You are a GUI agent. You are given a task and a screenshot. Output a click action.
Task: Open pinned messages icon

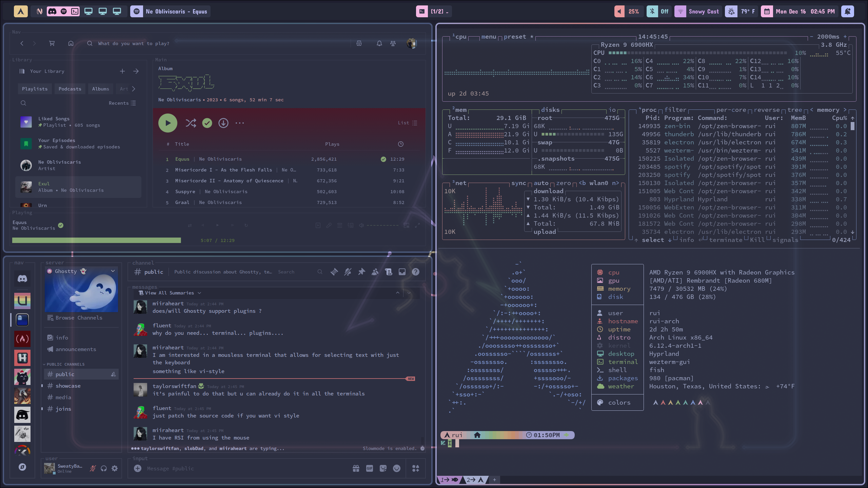pyautogui.click(x=361, y=272)
